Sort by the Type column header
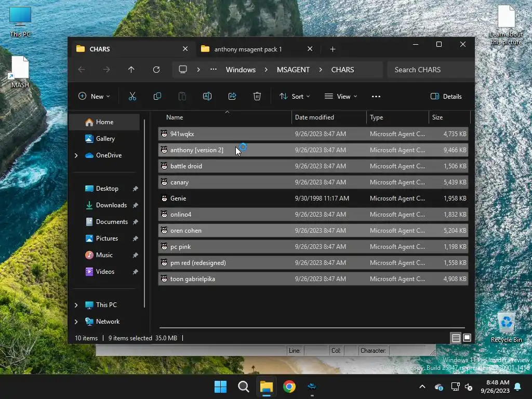532x399 pixels. 397,117
